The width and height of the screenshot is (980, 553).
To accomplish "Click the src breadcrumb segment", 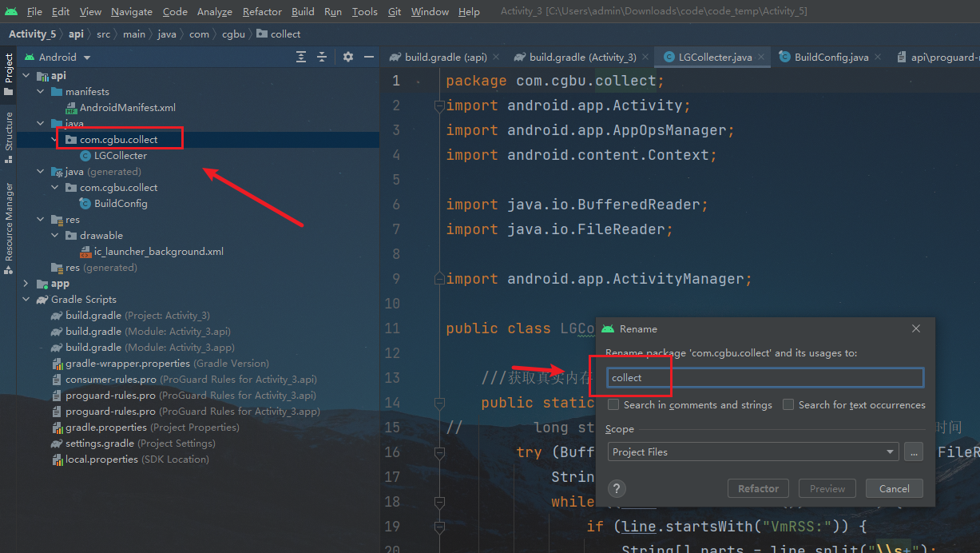I will click(x=104, y=34).
